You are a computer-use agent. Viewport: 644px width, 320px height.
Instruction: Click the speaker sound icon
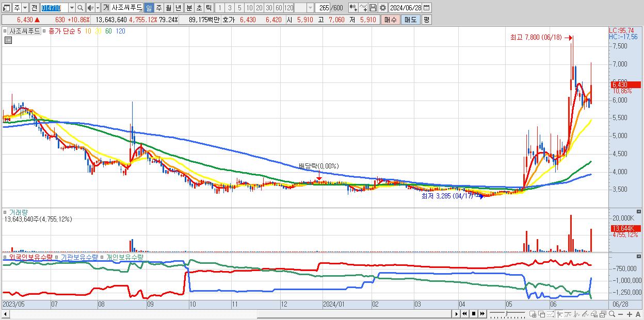pyautogui.click(x=91, y=8)
